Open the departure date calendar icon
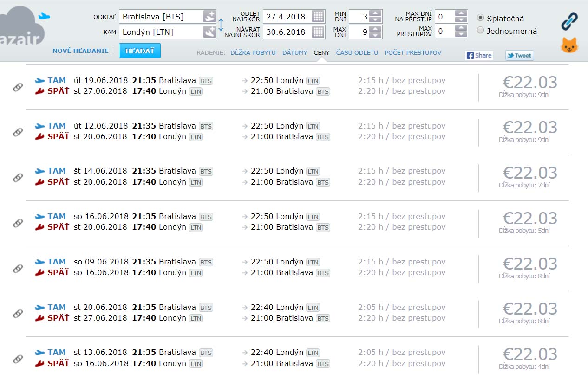Image resolution: width=588 pixels, height=380 pixels. click(x=318, y=17)
